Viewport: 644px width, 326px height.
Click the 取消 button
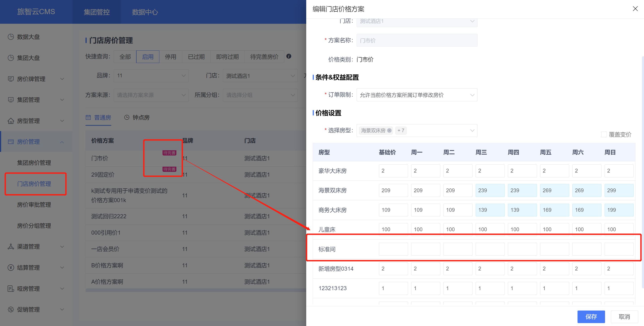tap(624, 317)
